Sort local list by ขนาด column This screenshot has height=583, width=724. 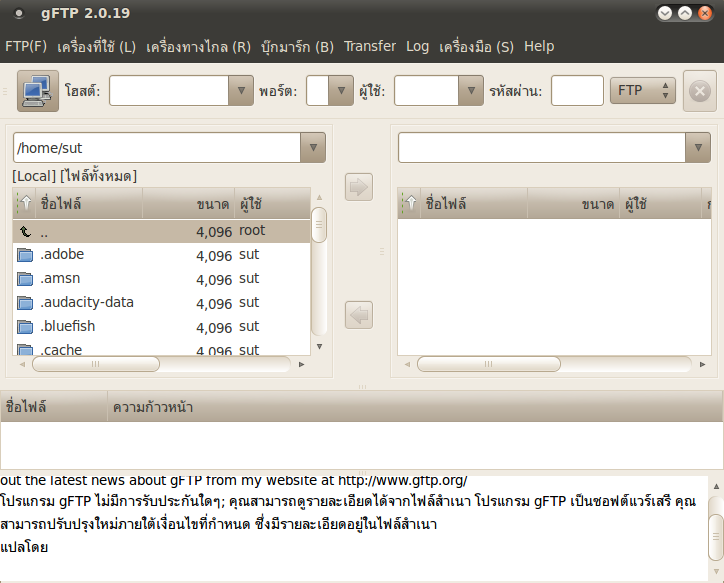click(188, 203)
